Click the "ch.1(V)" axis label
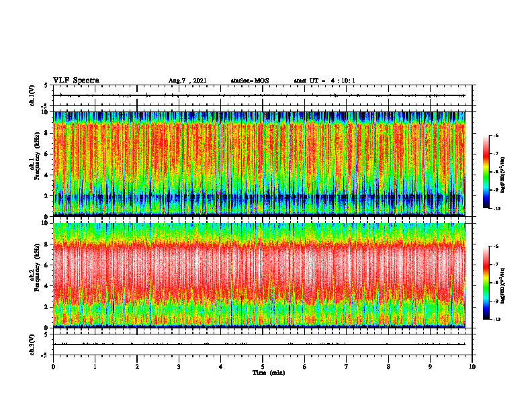Screen dimensions: 532x411 [32, 95]
